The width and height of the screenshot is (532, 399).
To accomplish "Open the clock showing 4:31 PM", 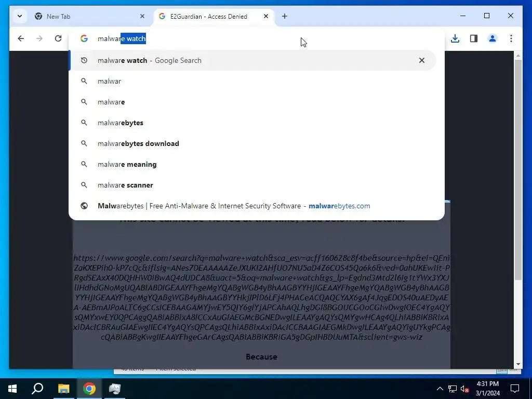I will [487, 389].
